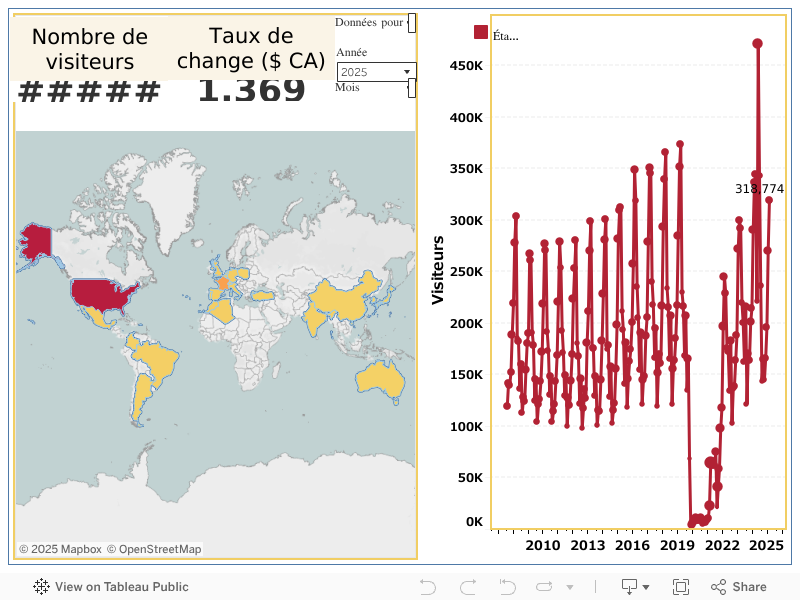800x600 pixels.
Task: Select the Éta... legend label
Action: [506, 36]
